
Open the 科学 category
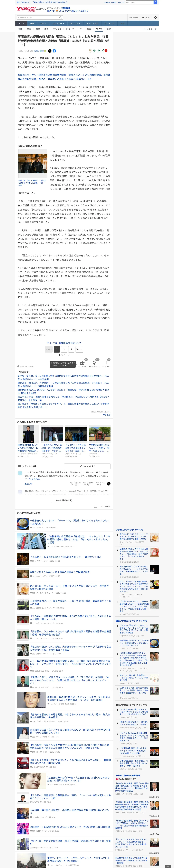click(89, 29)
